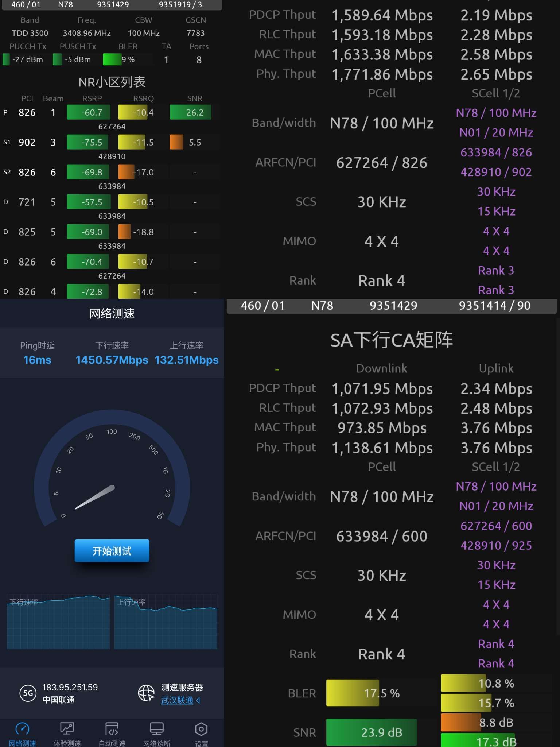Screen dimensions: 560x747
Task: Click the TDD 3500 band value
Action: point(30,33)
